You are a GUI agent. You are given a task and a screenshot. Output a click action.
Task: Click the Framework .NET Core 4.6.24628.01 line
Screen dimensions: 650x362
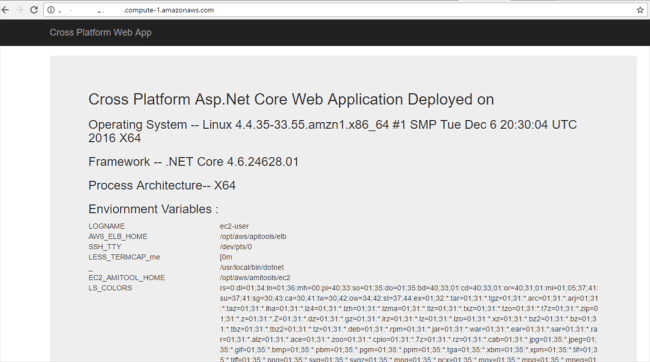pyautogui.click(x=193, y=162)
